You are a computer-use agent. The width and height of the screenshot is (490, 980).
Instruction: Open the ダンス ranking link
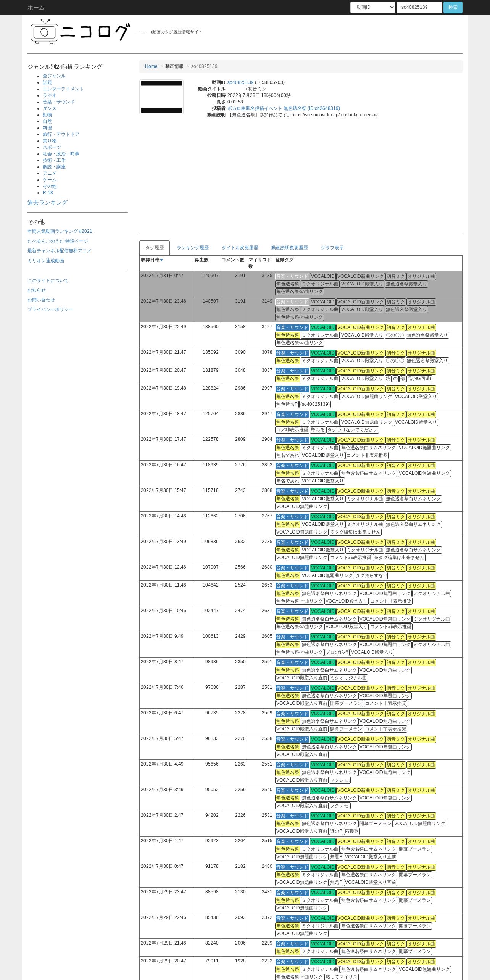tap(50, 108)
